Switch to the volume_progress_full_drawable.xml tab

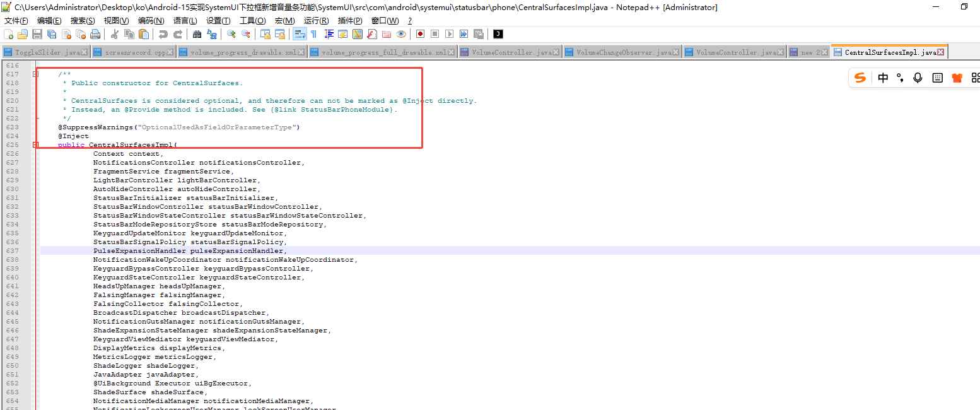[383, 52]
